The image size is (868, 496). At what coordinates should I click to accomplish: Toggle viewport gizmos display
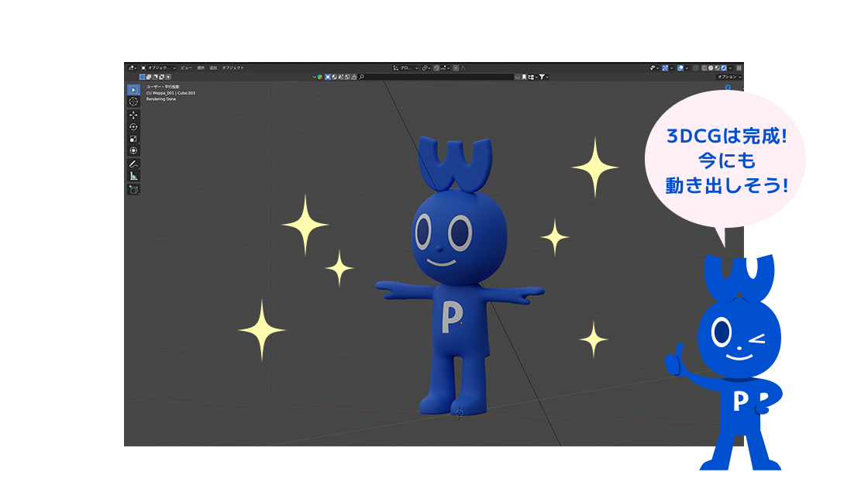pos(653,68)
